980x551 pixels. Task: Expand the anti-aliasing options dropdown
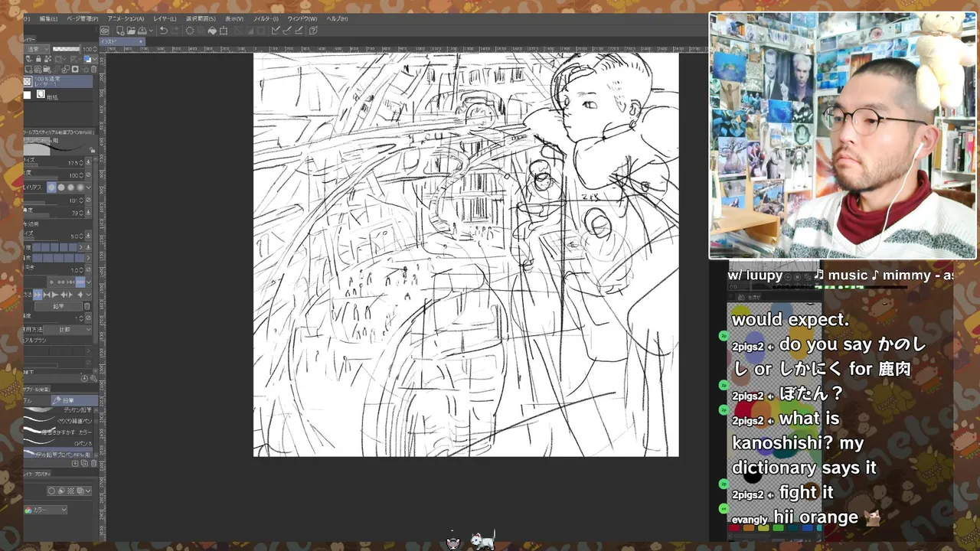pos(88,187)
